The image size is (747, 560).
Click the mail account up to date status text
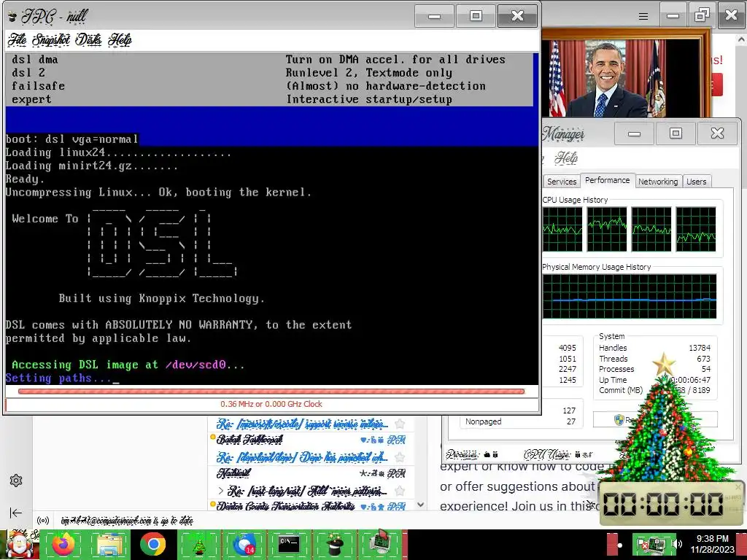(127, 521)
